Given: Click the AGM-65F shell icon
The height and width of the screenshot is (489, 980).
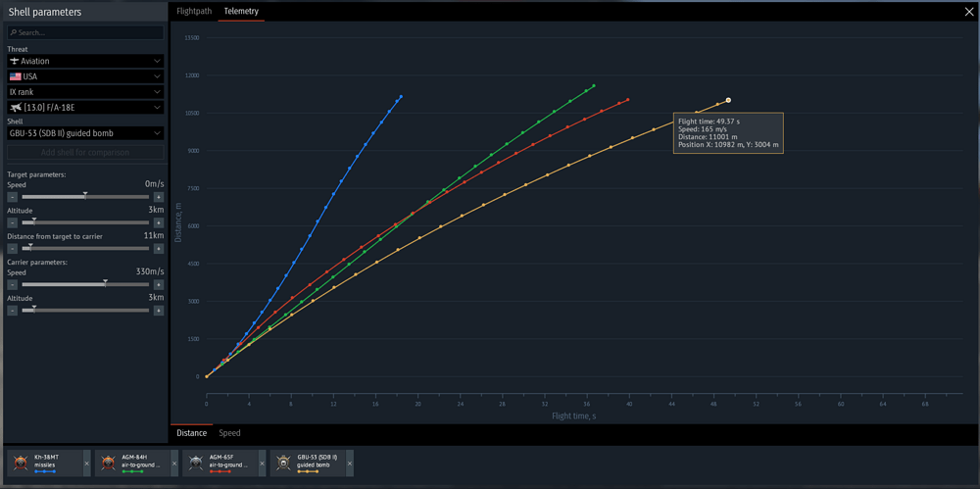Looking at the screenshot, I should [x=196, y=464].
